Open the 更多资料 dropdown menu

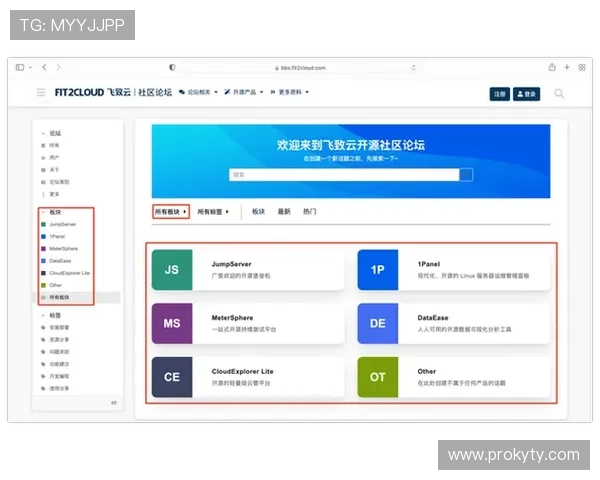pos(289,92)
